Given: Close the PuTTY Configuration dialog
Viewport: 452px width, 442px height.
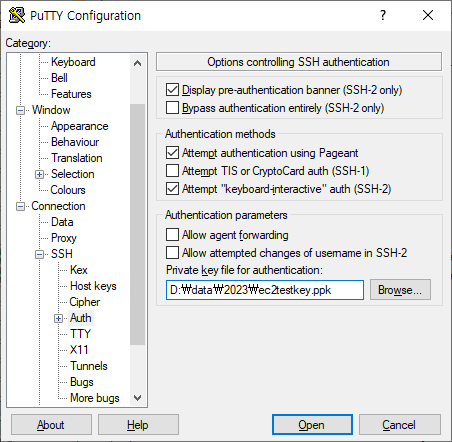Looking at the screenshot, I should click(x=428, y=15).
